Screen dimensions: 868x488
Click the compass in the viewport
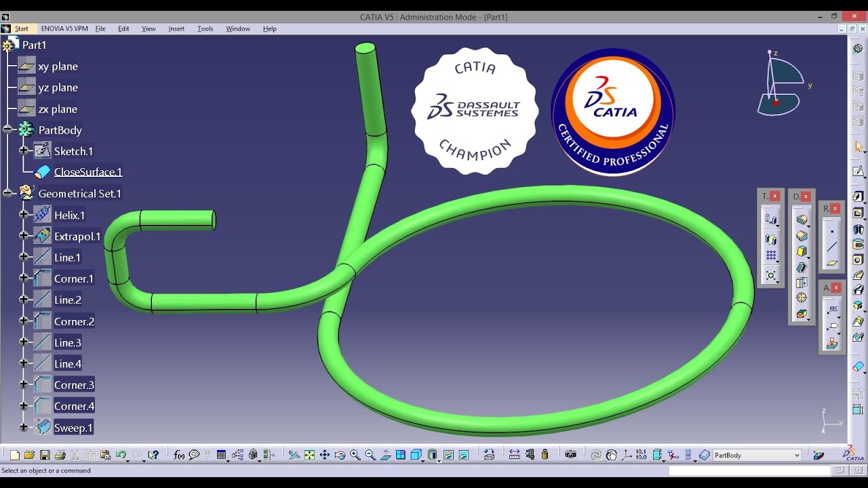tap(780, 85)
